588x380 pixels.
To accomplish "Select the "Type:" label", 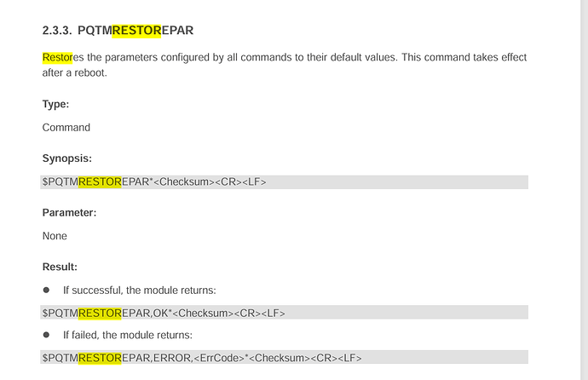I will [x=56, y=104].
